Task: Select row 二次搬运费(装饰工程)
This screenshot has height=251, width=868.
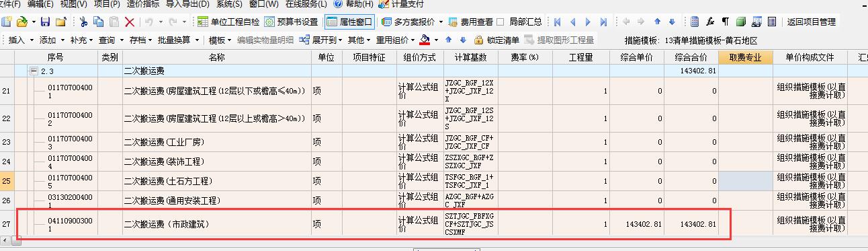Action: pyautogui.click(x=434, y=162)
